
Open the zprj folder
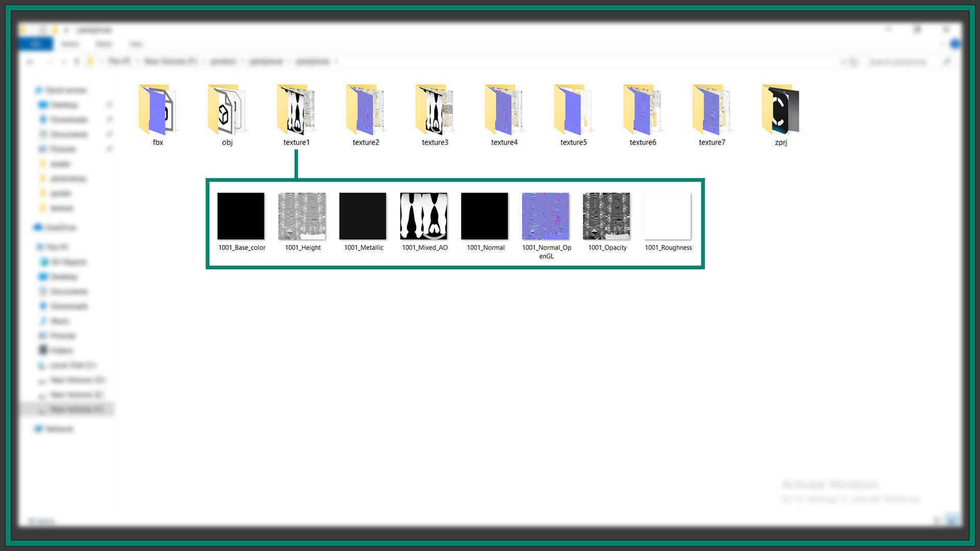point(781,111)
